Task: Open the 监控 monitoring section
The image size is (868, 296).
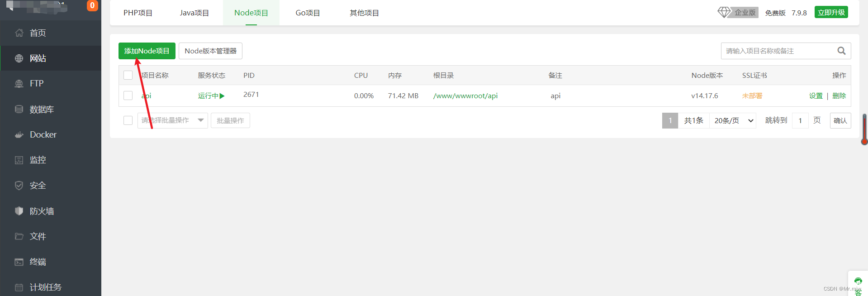Action: (x=51, y=160)
